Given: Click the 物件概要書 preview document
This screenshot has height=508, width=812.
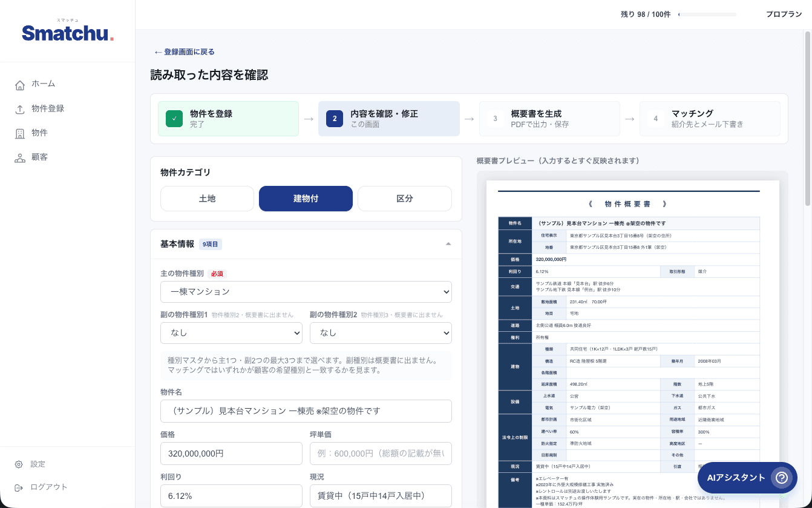Looking at the screenshot, I should click(632, 344).
